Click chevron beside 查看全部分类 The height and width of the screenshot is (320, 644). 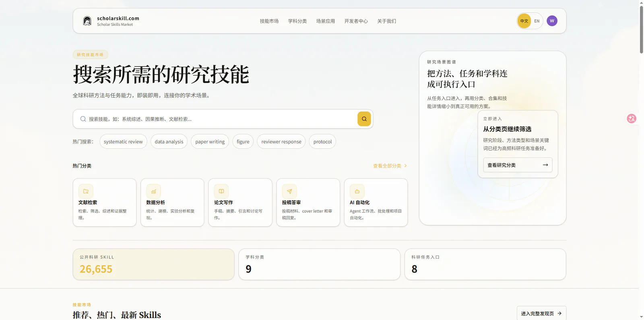click(x=405, y=166)
